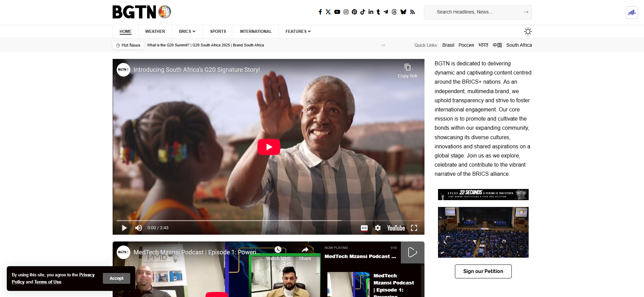
Task: Toggle closed captions on the video
Action: pyautogui.click(x=364, y=228)
